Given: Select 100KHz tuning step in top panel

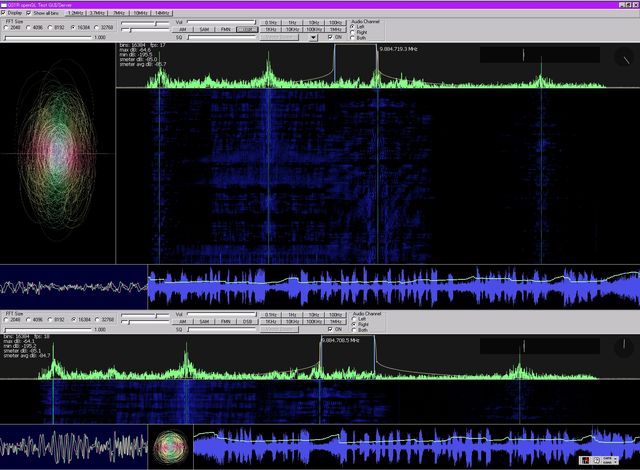Looking at the screenshot, I should point(315,29).
